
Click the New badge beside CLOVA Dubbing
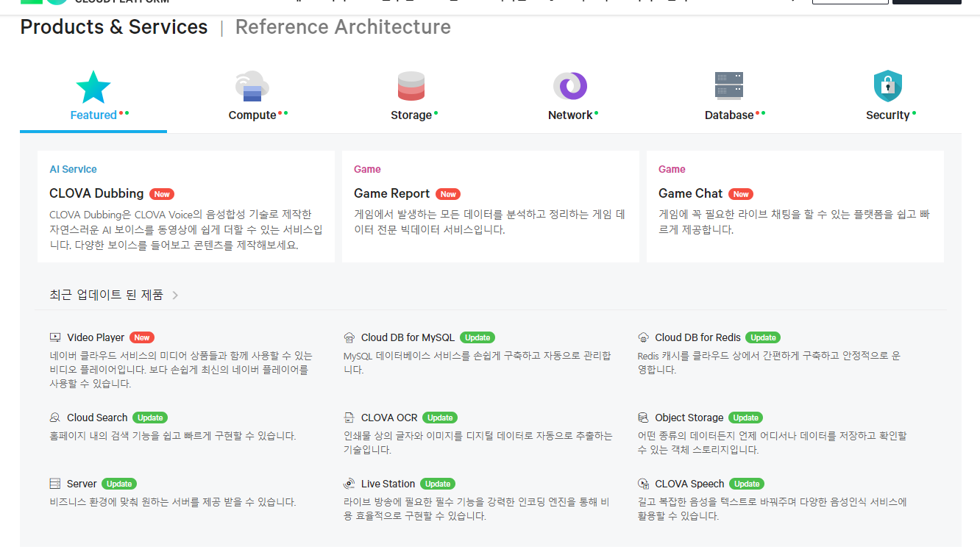pos(162,194)
